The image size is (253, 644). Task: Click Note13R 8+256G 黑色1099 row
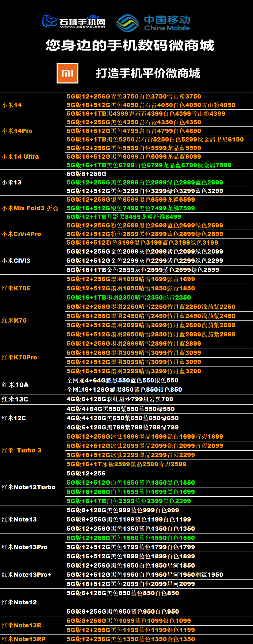coord(159,621)
